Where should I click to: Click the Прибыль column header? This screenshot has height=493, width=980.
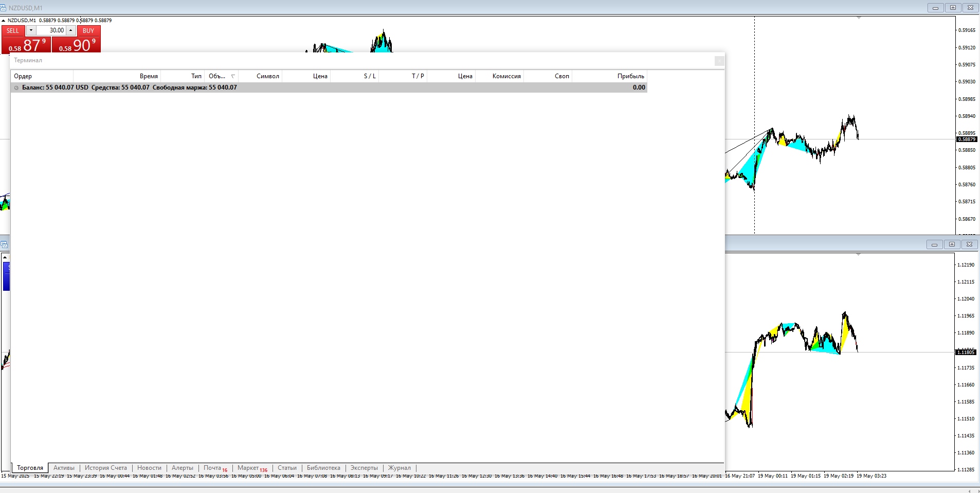tap(609, 76)
